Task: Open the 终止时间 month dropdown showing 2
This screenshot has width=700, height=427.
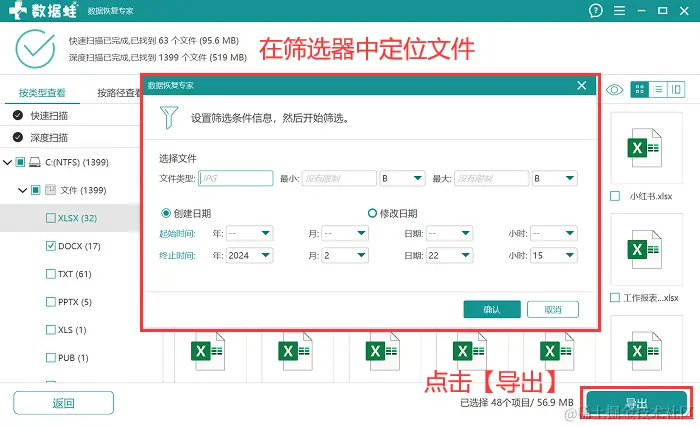Action: (345, 255)
